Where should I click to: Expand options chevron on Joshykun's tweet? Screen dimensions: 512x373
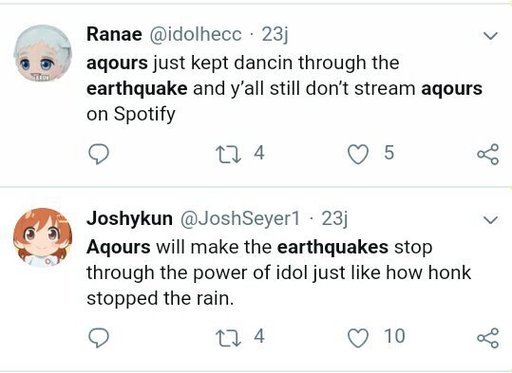coord(490,220)
